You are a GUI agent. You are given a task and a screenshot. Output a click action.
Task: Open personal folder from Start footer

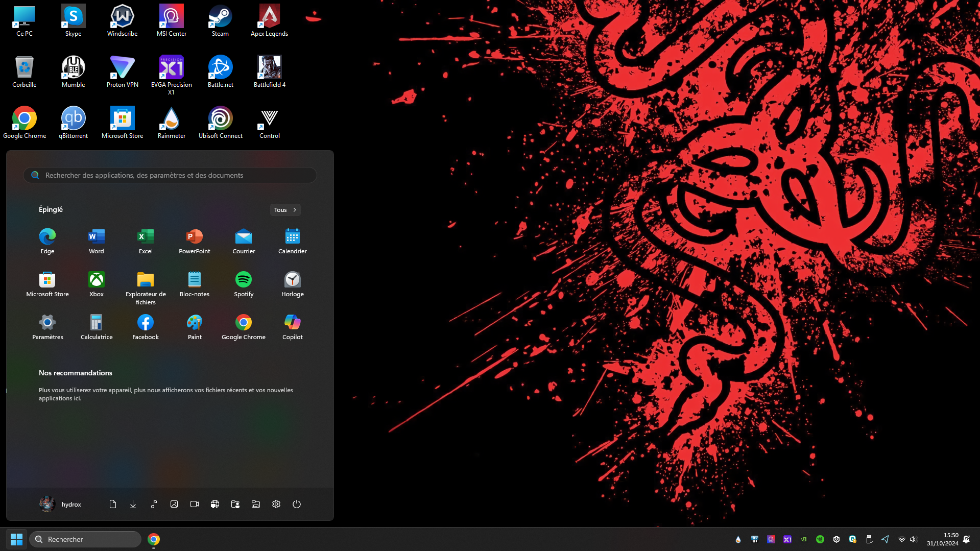point(235,504)
